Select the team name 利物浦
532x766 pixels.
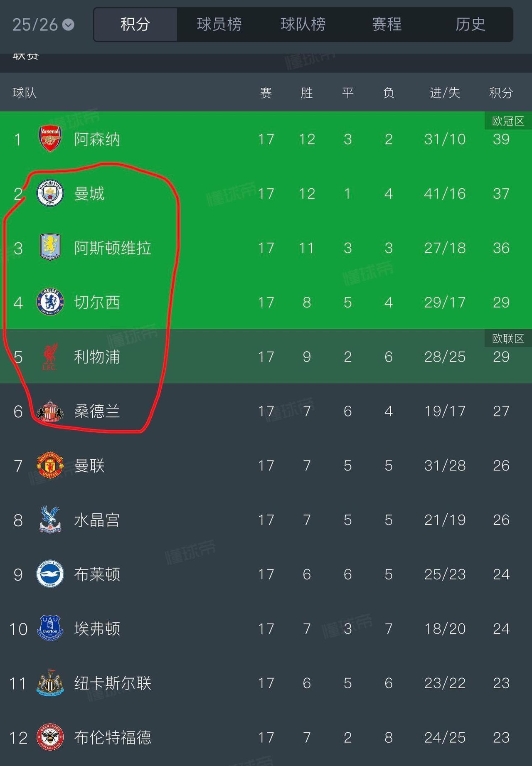click(x=98, y=357)
